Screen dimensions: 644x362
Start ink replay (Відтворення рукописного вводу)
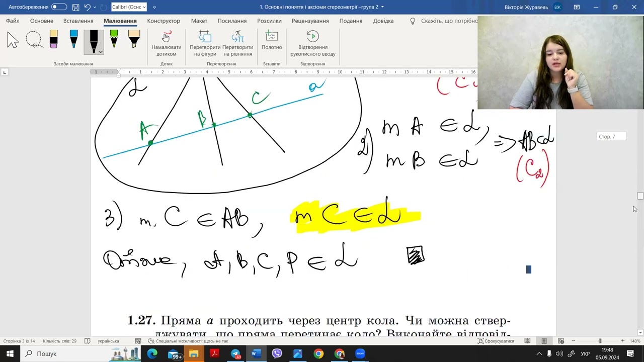click(312, 44)
